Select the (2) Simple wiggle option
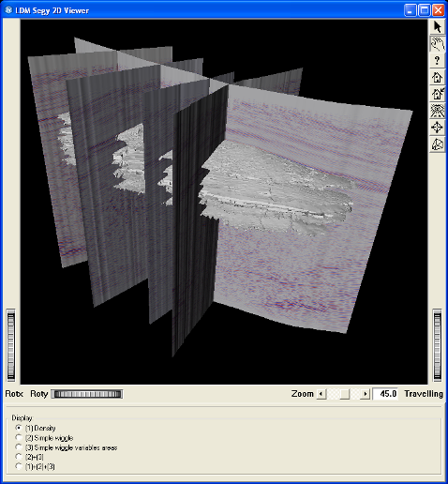This screenshot has height=484, width=448. pyautogui.click(x=44, y=438)
